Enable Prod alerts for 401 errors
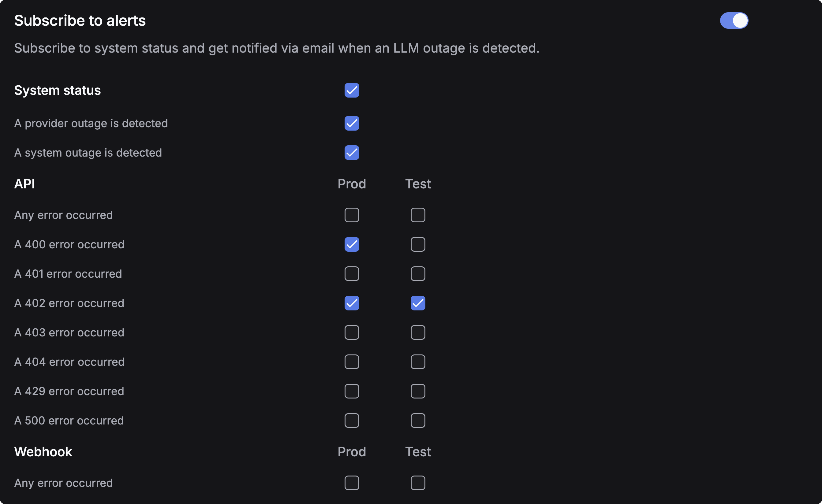Screen dimensions: 822x504 (x=352, y=274)
